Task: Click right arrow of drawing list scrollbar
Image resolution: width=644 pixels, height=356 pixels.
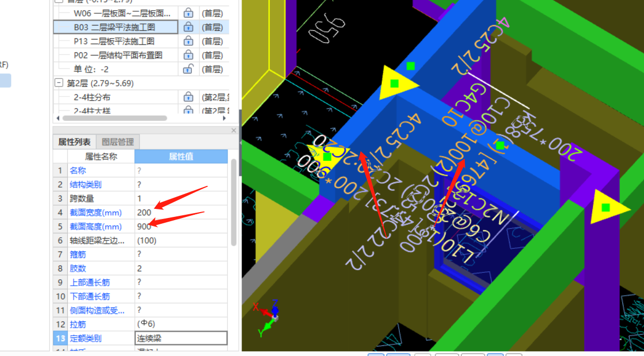Action: pyautogui.click(x=226, y=118)
